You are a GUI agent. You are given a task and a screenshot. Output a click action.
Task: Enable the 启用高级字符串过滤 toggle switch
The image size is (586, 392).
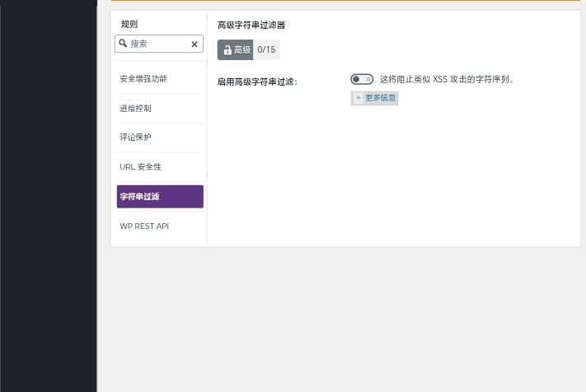361,79
